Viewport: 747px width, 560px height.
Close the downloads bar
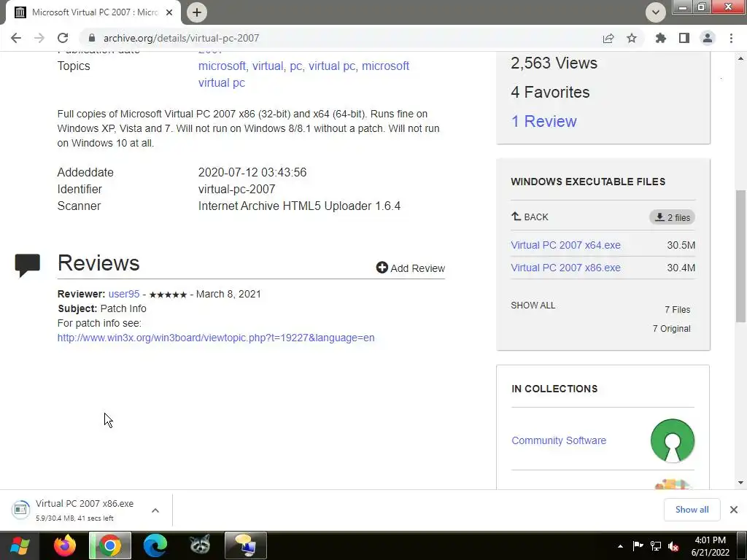[734, 510]
